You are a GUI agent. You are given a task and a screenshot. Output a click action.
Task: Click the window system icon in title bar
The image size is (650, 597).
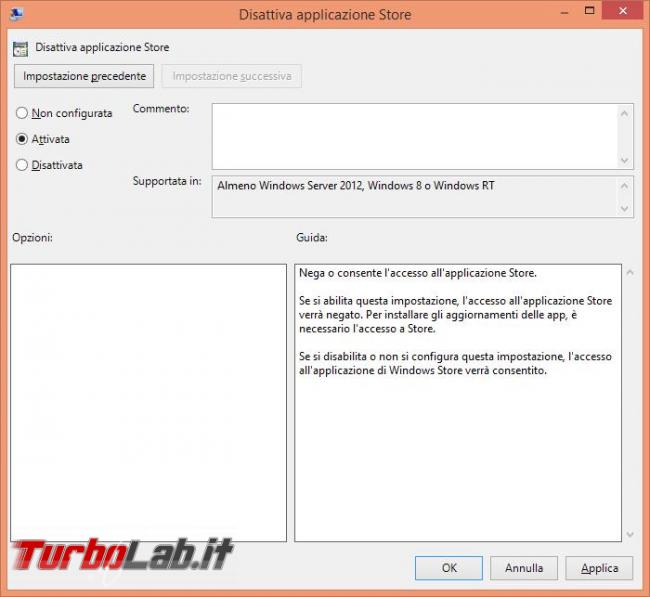16,15
